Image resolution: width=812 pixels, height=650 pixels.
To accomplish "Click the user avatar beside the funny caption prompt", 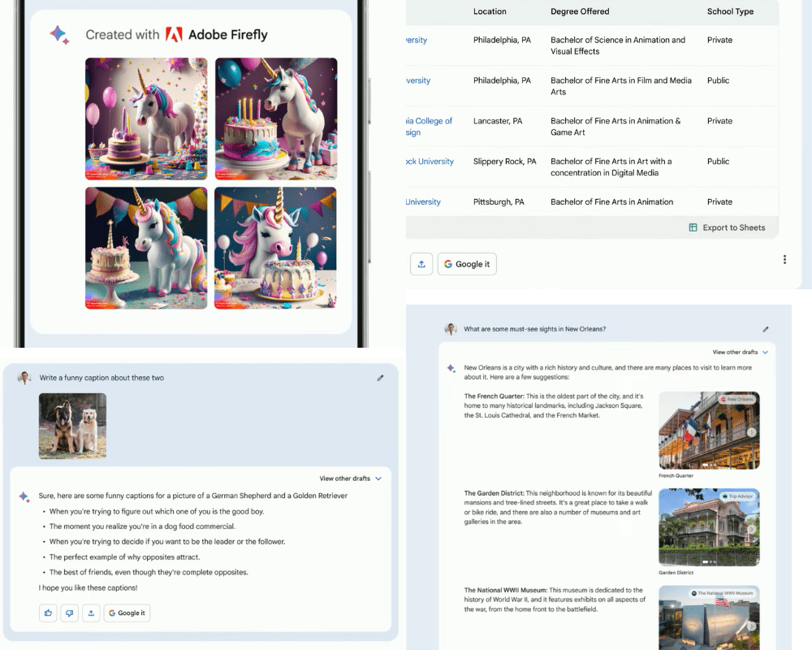I will 24,378.
